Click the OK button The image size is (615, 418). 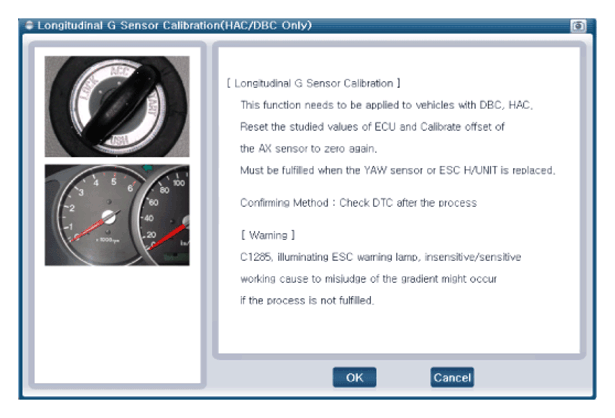(354, 377)
